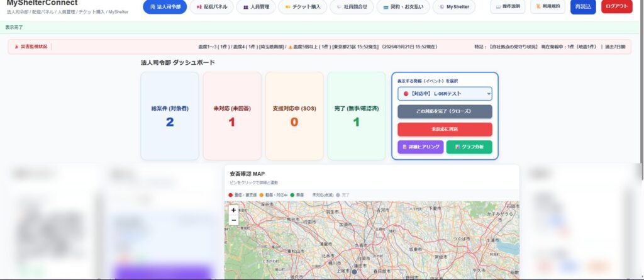The height and width of the screenshot is (280, 644).
Task: Click the 軽傷・対応中 orange legend dot
Action: coord(261,195)
